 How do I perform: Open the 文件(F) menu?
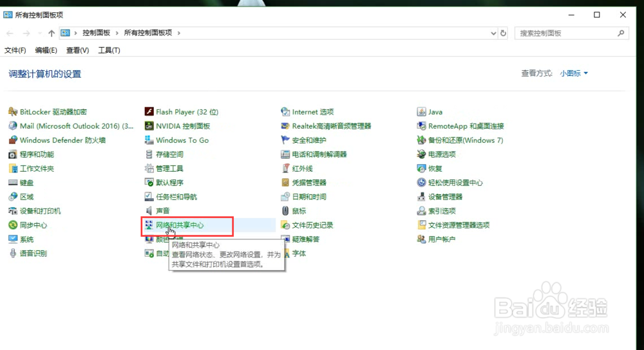pyautogui.click(x=15, y=50)
